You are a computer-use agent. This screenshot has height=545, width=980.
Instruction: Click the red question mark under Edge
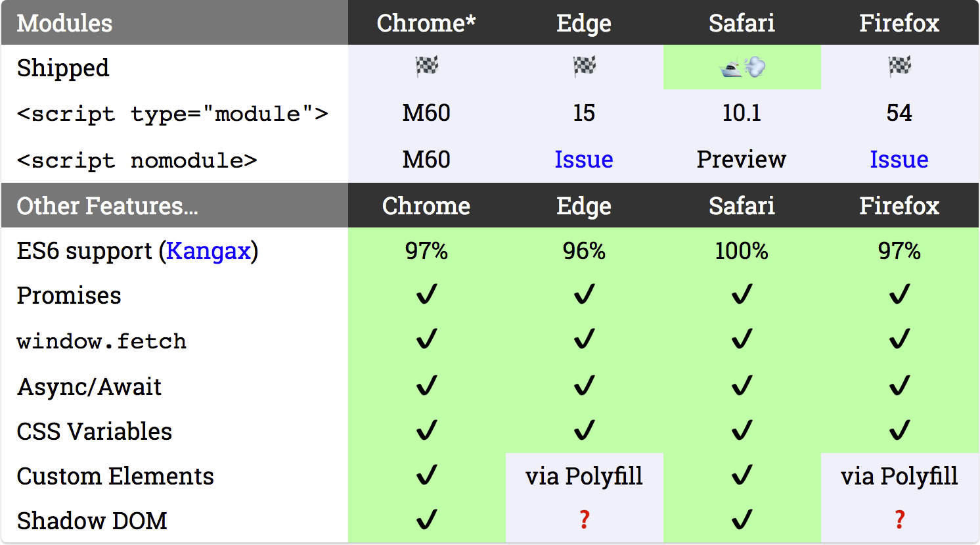(x=584, y=520)
